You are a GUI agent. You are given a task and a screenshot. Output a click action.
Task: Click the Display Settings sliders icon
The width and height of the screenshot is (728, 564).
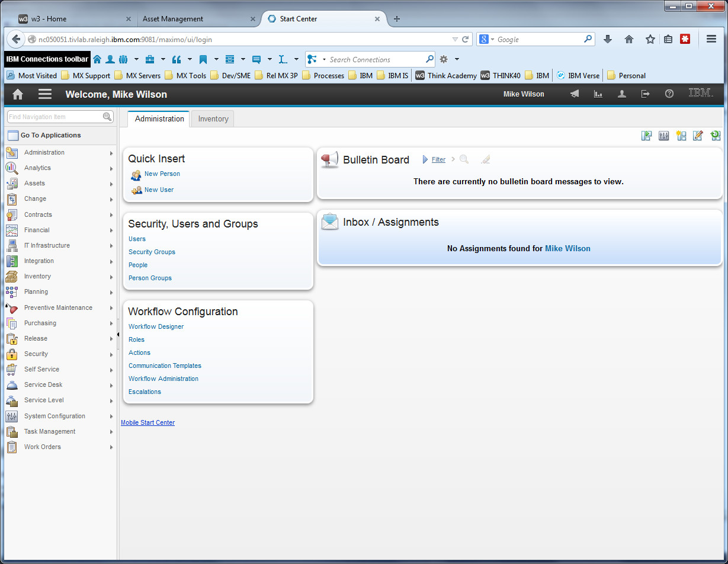click(x=664, y=136)
